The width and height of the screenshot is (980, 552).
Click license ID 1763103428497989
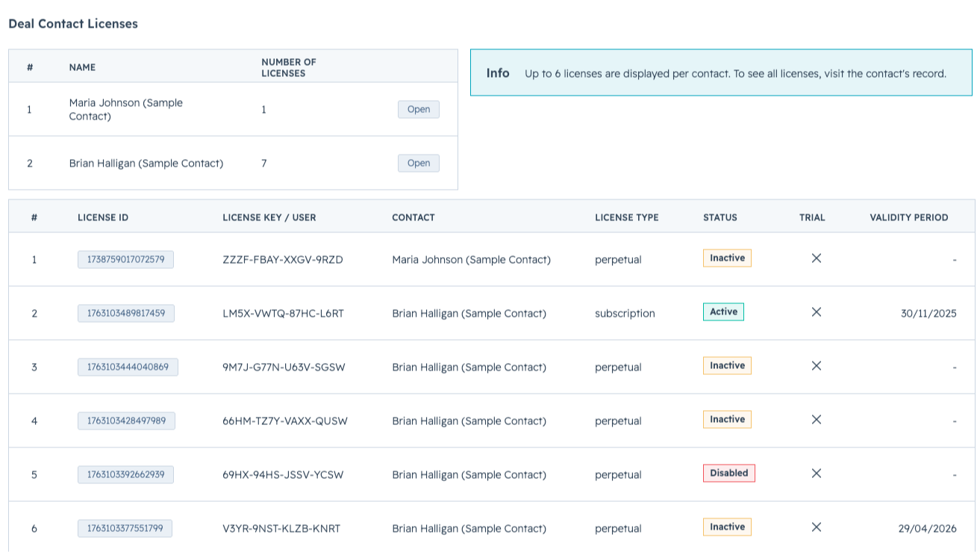pyautogui.click(x=126, y=421)
